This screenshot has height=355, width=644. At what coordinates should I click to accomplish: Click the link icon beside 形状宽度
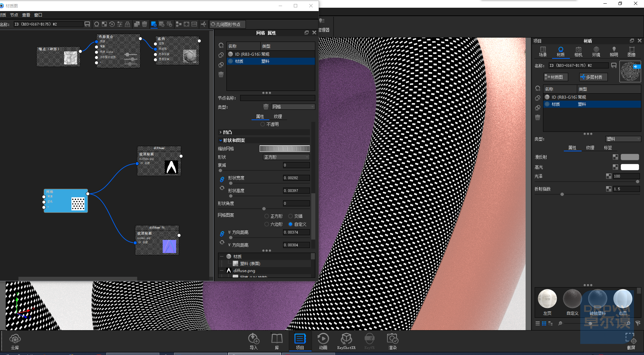click(x=222, y=179)
